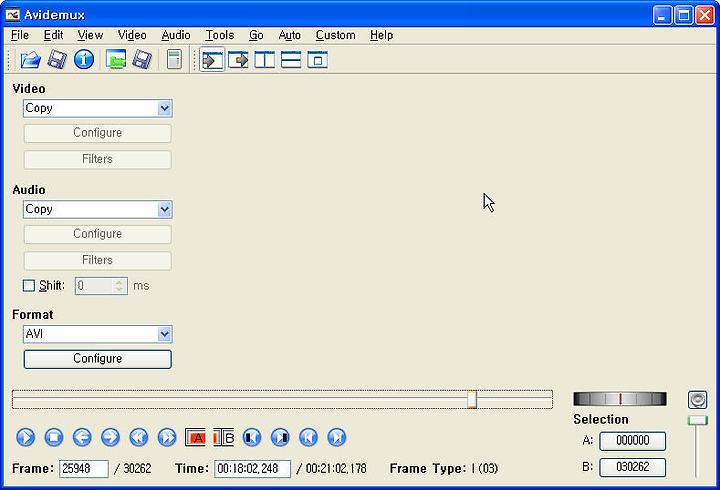Click the first Save video floppy icon
The image size is (720, 490).
point(57,60)
